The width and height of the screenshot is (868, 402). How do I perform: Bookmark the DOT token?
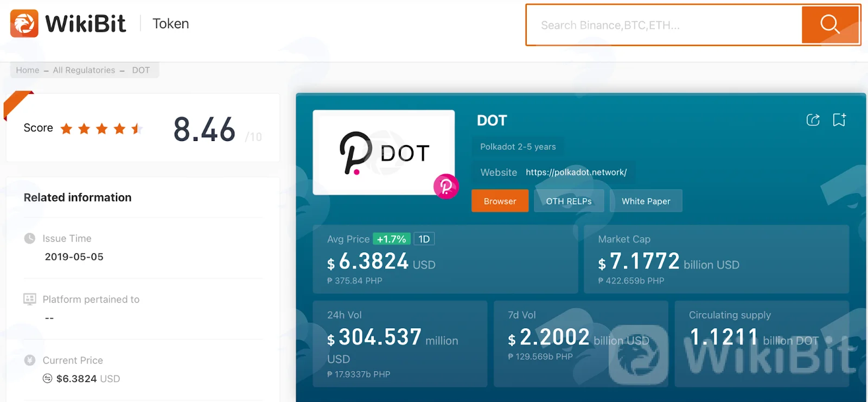(839, 120)
